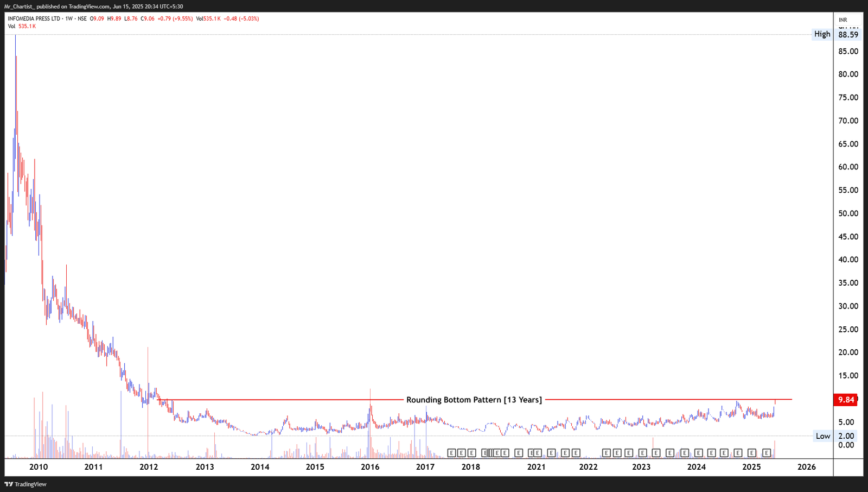Select the 2025 label on the time axis
Screen dimensions: 868x492
pos(752,466)
